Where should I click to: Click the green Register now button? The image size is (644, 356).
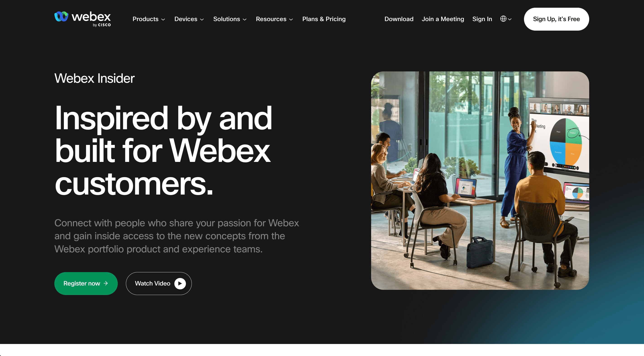pyautogui.click(x=86, y=283)
